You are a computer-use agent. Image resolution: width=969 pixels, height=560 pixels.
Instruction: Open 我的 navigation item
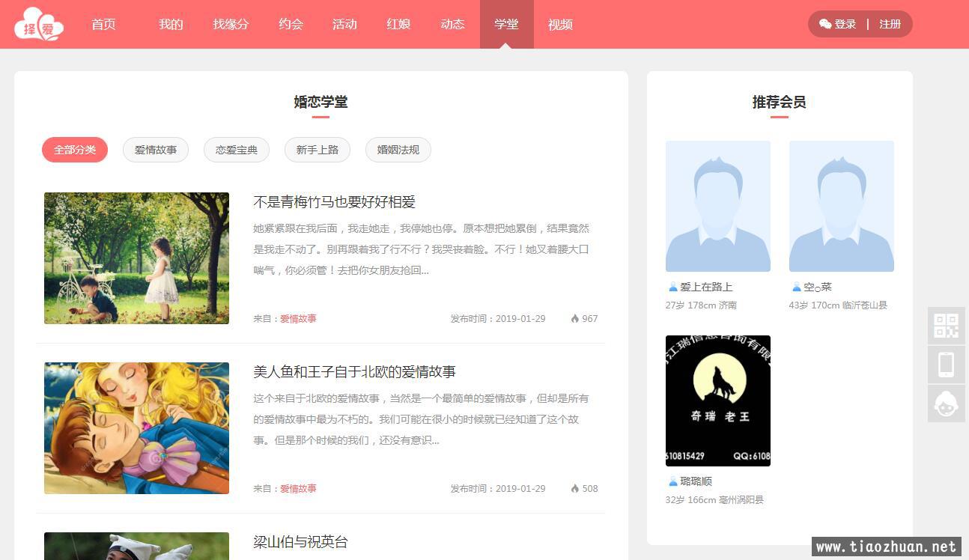171,24
